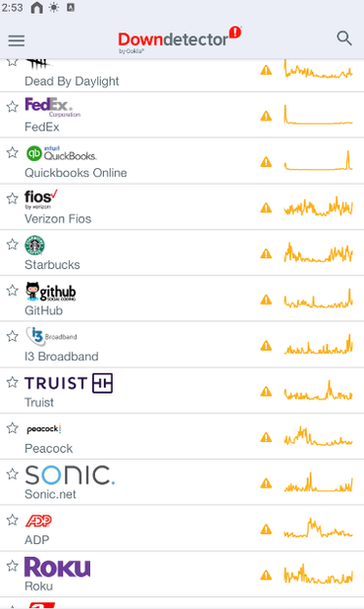364x609 pixels.
Task: Tap the search magnifier icon
Action: (344, 38)
